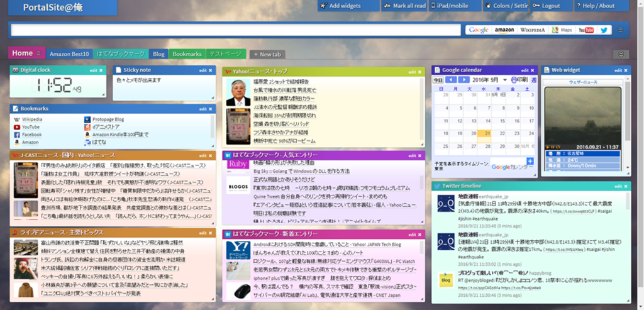
Task: Click man's portrait thumbnail in Yahoo news
Action: 238,92
